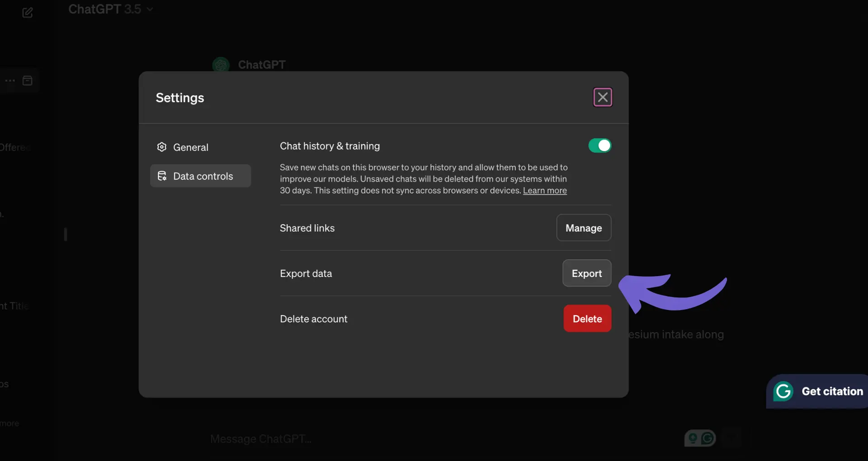Click the new chat compose icon
The image size is (868, 461).
tap(27, 13)
